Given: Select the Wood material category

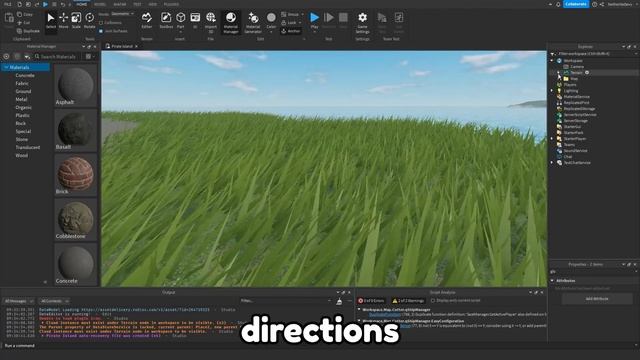Looking at the screenshot, I should click(x=22, y=155).
